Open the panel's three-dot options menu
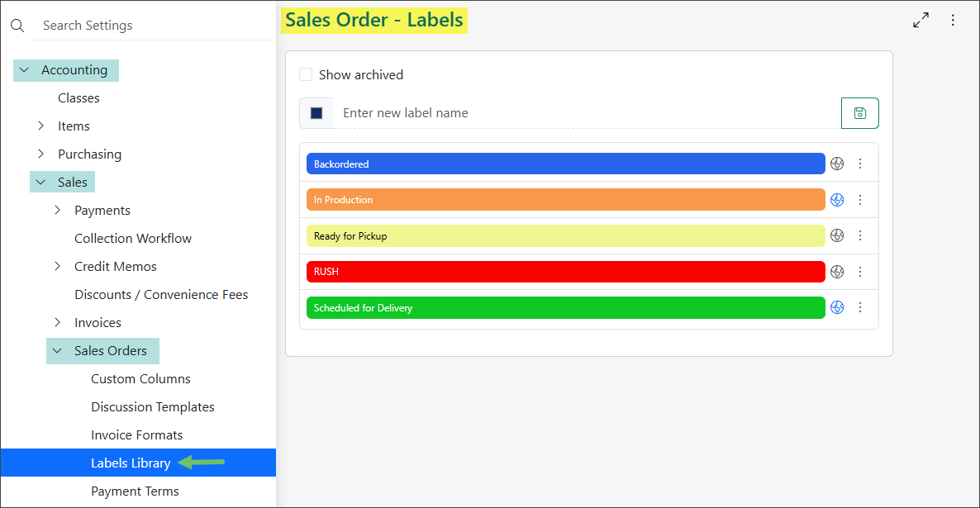 point(953,20)
